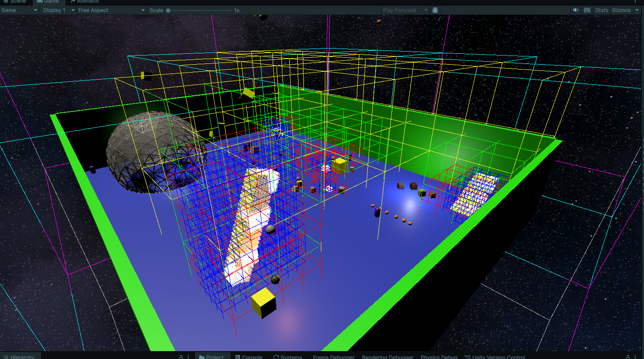644x359 pixels.
Task: Open the Play Focused dropdown
Action: (x=405, y=10)
